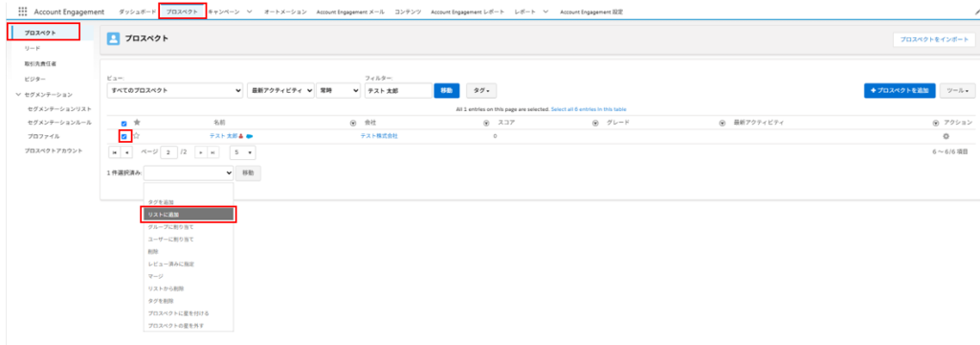
Task: Select リード in the left sidebar
Action: [33, 48]
